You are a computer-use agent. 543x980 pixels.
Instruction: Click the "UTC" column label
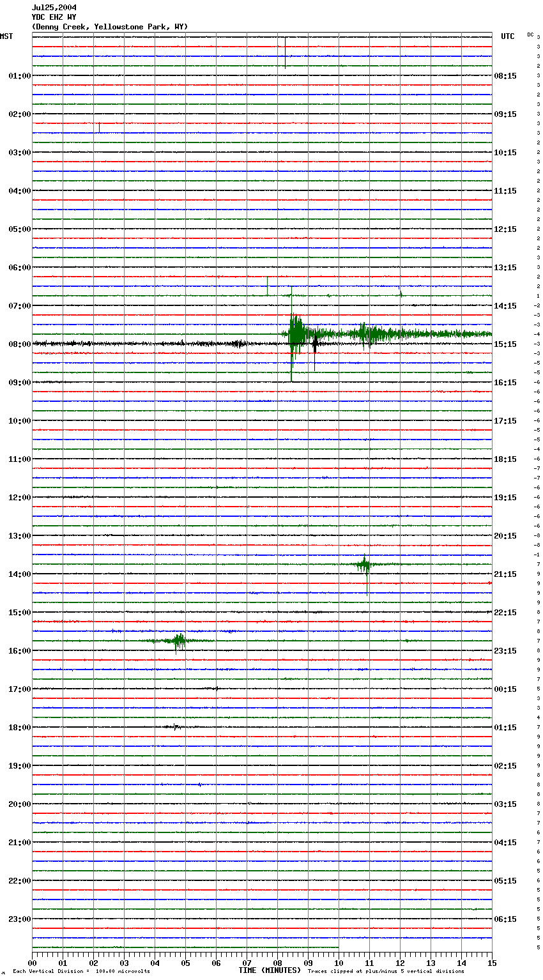(507, 36)
